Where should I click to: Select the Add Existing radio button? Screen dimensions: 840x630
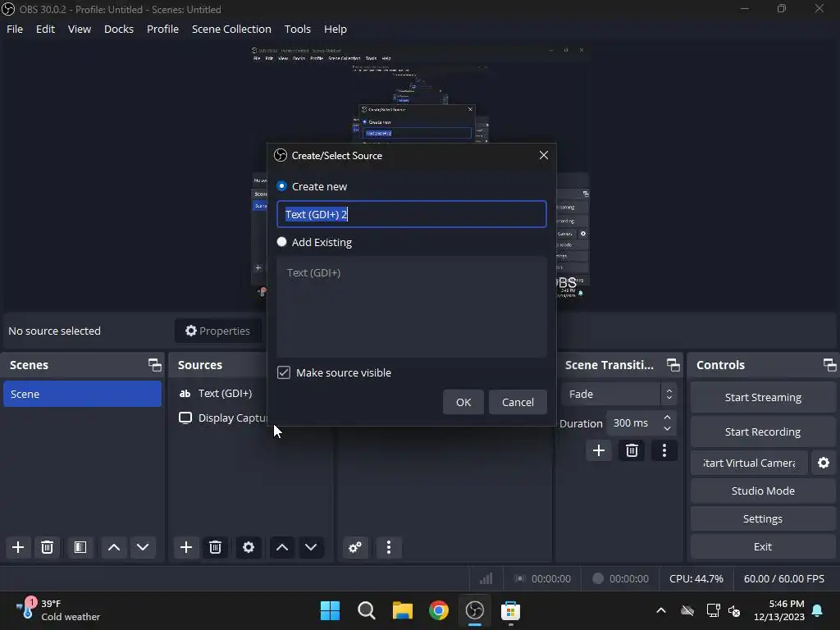(282, 242)
